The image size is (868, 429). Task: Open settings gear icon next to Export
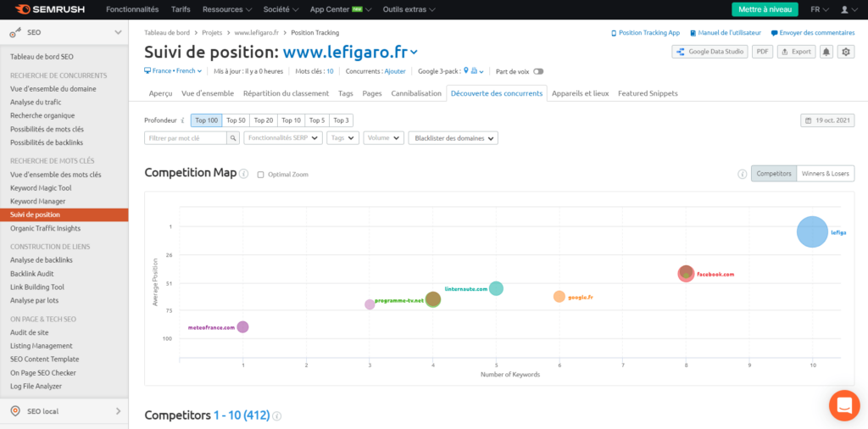coord(845,52)
